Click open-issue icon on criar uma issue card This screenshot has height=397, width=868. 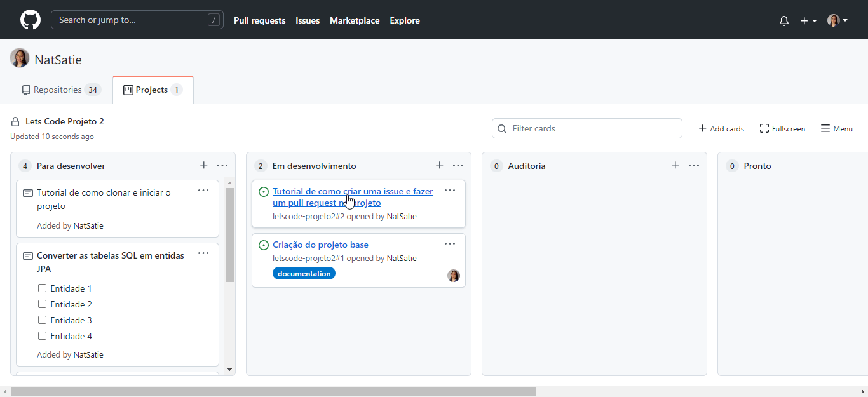pyautogui.click(x=264, y=192)
